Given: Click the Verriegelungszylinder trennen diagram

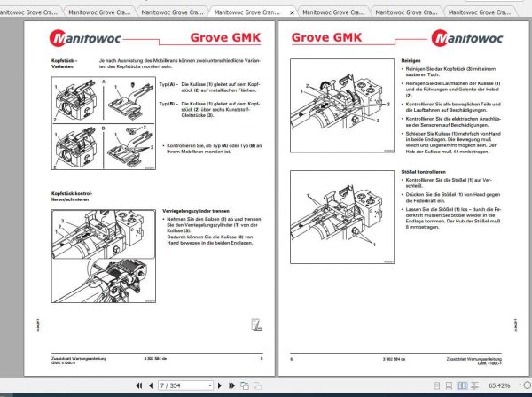Looking at the screenshot, I should pyautogui.click(x=104, y=256).
